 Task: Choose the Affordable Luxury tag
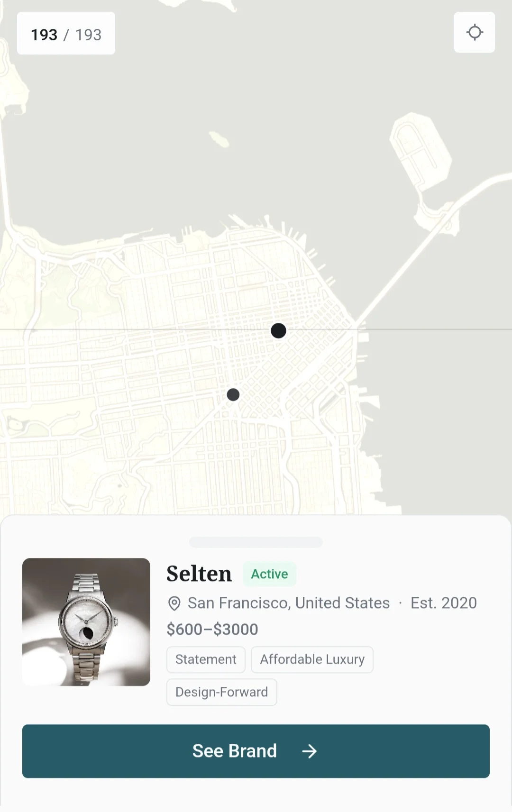tap(312, 659)
